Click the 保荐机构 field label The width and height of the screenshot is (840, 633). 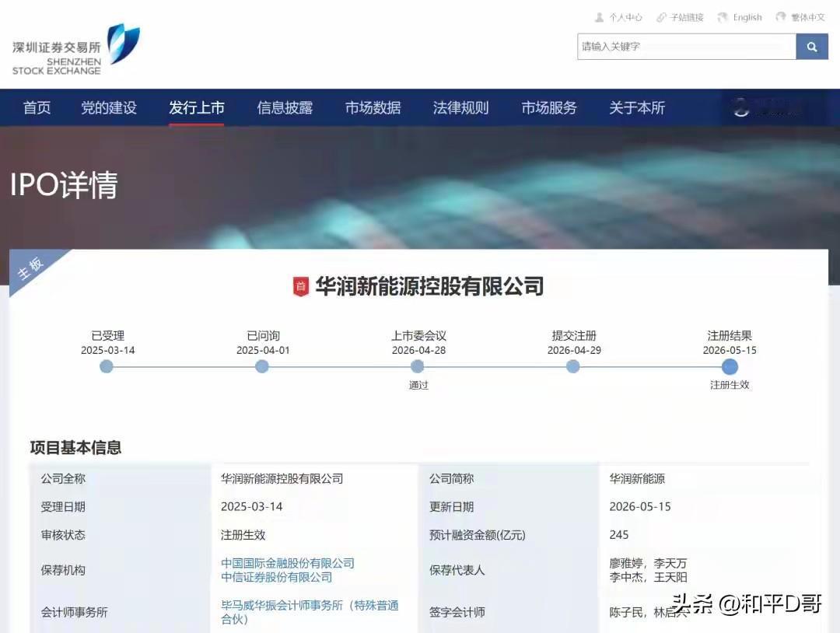tap(63, 570)
